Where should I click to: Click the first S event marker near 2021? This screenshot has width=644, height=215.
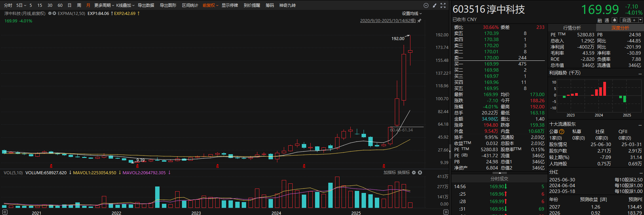point(51,166)
